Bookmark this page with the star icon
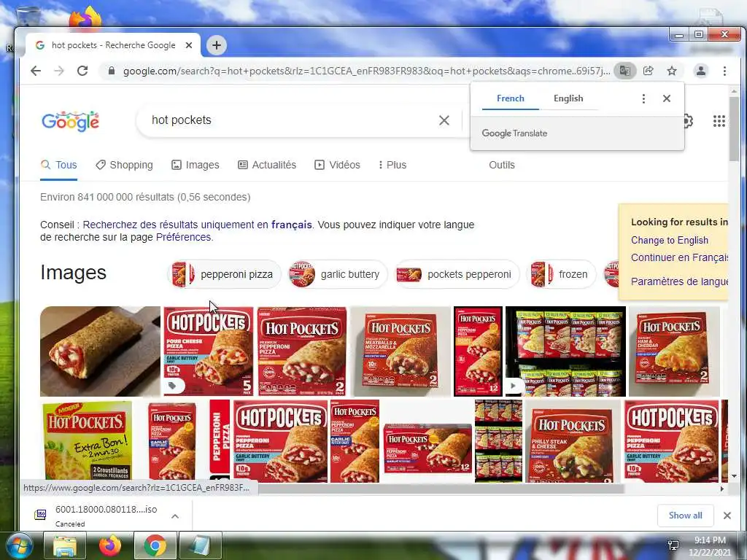Viewport: 747px width, 560px height. [672, 71]
